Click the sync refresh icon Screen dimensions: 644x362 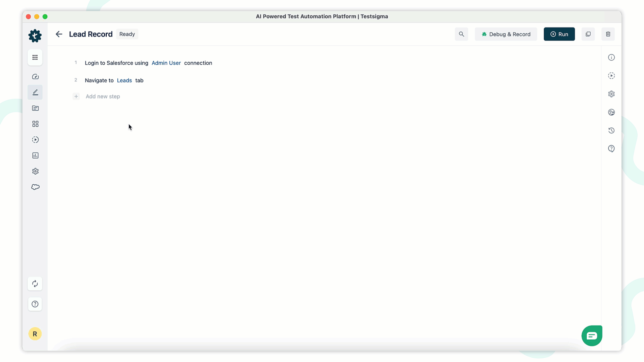[35, 284]
